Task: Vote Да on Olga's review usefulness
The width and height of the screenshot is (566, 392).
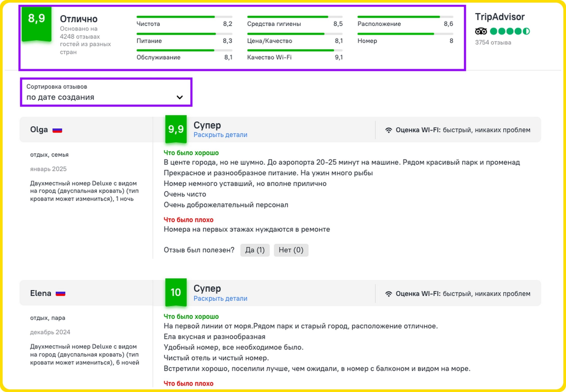Action: tap(255, 250)
